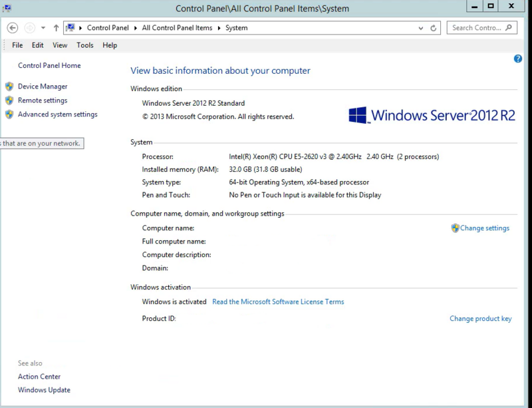Click Change product key link
Screen dimensions: 532x408
tap(480, 319)
